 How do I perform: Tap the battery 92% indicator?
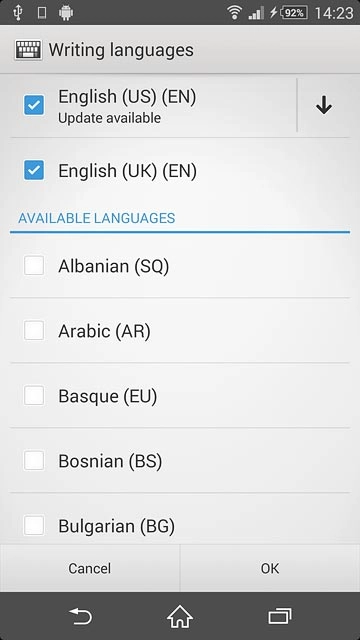tap(293, 13)
